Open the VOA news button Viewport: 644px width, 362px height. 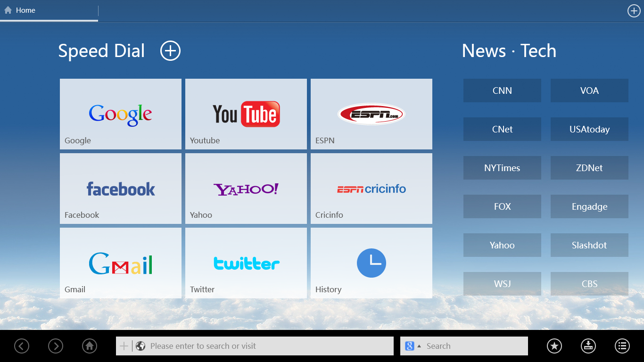589,90
